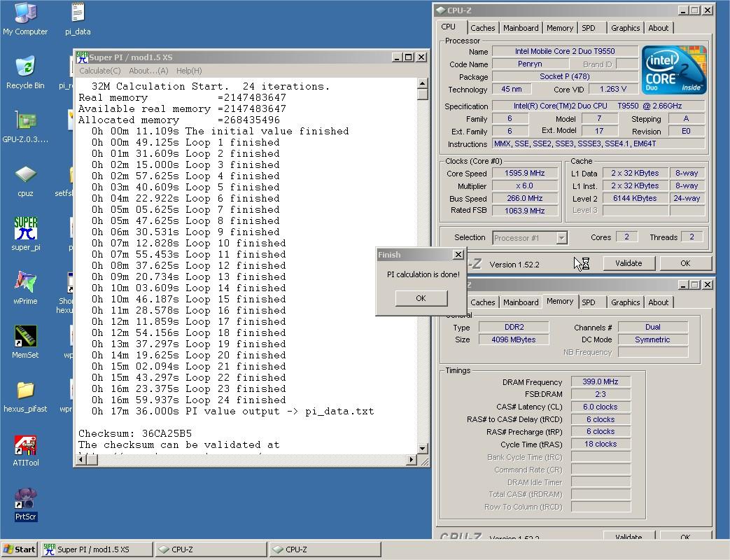This screenshot has width=730, height=560.
Task: Maximize the Super PI window
Action: (408, 57)
